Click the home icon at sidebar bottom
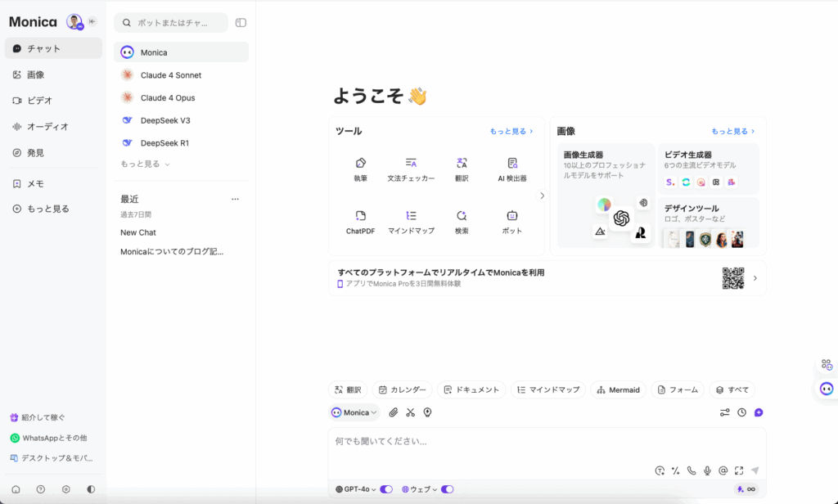The image size is (838, 504). pos(16,489)
